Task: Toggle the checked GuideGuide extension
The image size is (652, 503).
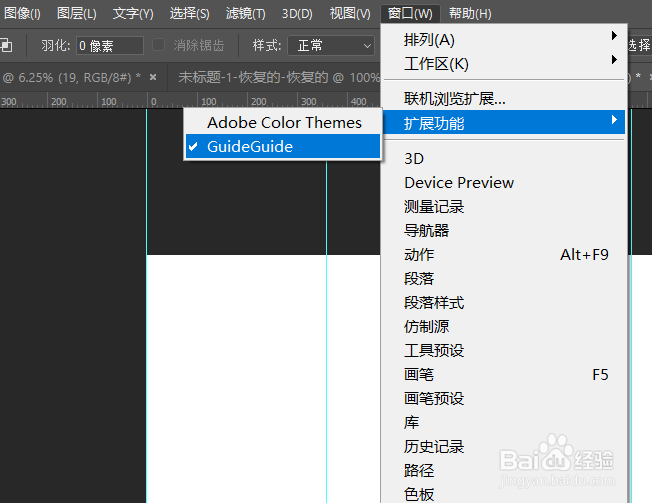Action: [283, 146]
